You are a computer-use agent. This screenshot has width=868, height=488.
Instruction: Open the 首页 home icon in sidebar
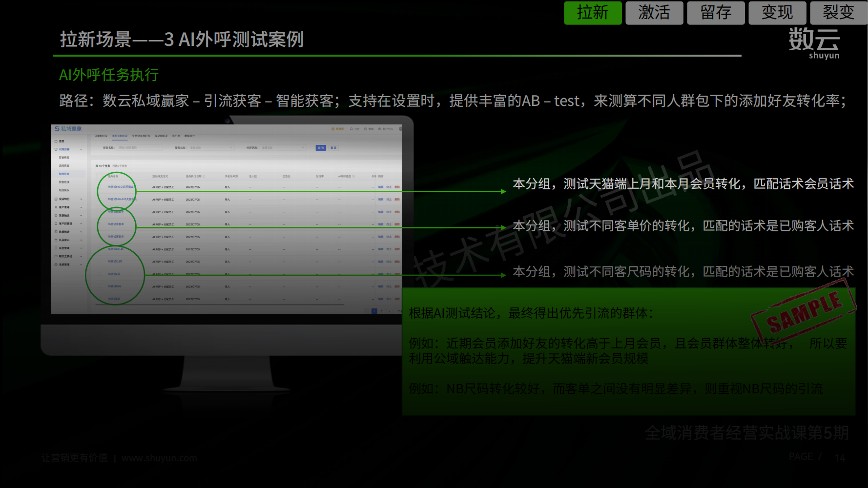click(56, 141)
